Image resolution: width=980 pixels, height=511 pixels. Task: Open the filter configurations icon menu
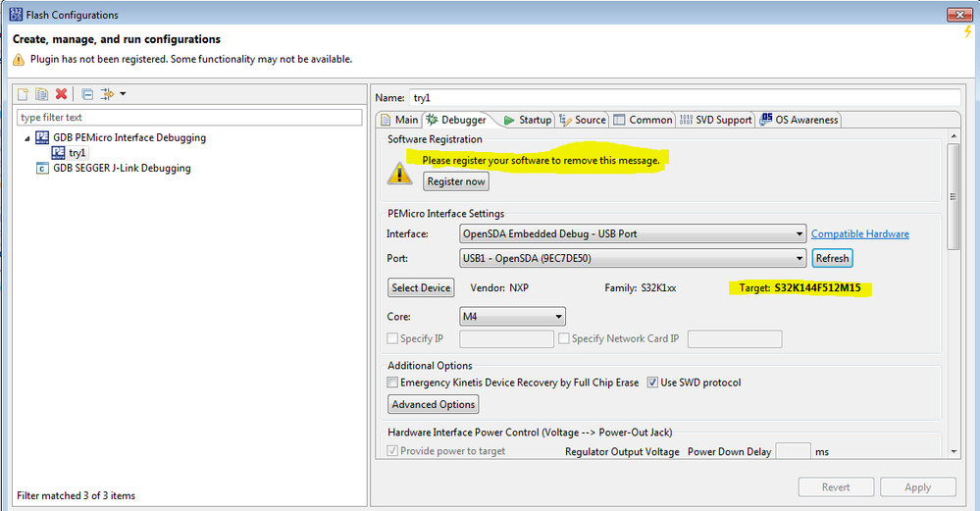(x=108, y=94)
